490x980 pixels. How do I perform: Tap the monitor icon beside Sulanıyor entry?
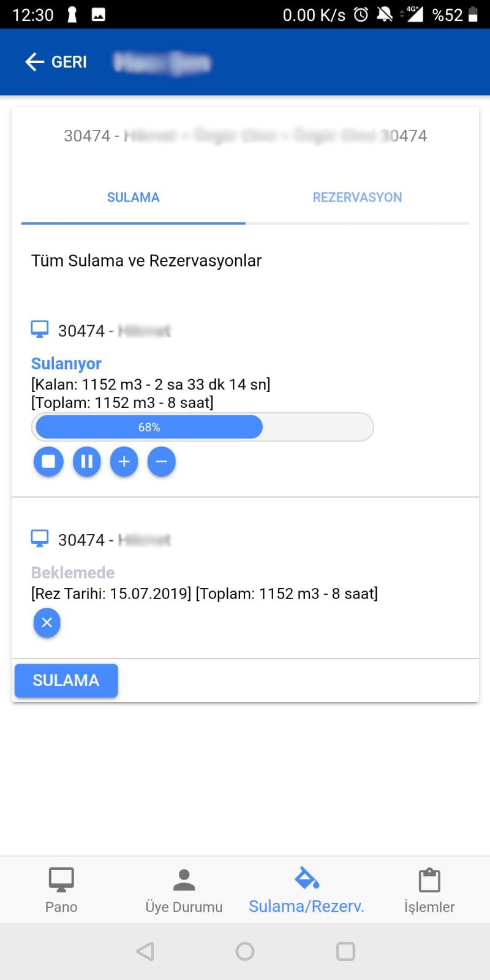point(40,330)
